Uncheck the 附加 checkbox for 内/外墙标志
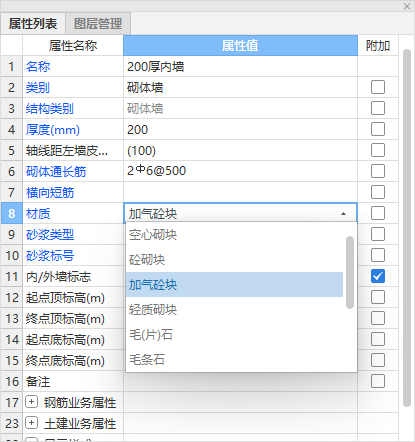This screenshot has height=442, width=415. [378, 276]
